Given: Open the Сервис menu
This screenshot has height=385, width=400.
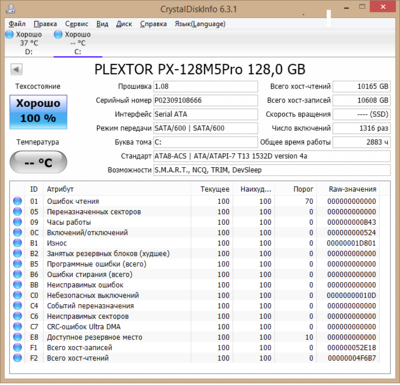Looking at the screenshot, I should pyautogui.click(x=77, y=24).
